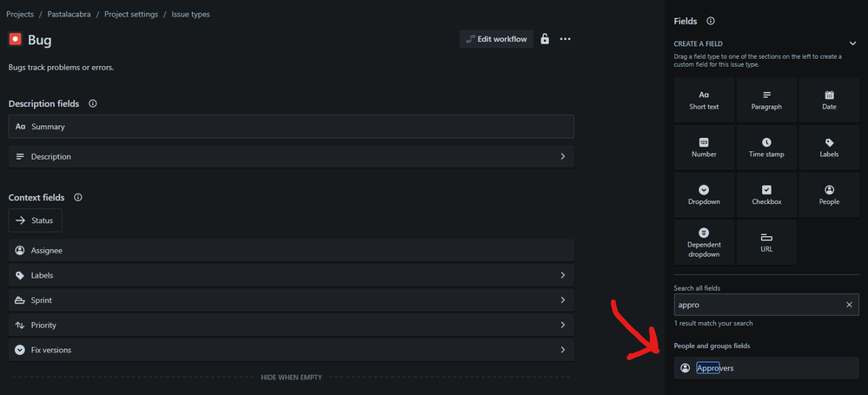Click the red Bug issue type icon
868x395 pixels.
tap(16, 39)
